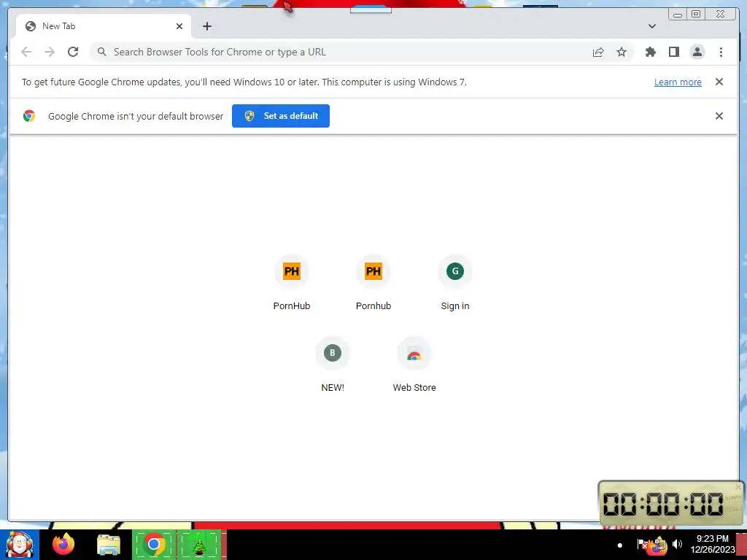Select the New Tab tab
The height and width of the screenshot is (560, 747).
point(104,26)
